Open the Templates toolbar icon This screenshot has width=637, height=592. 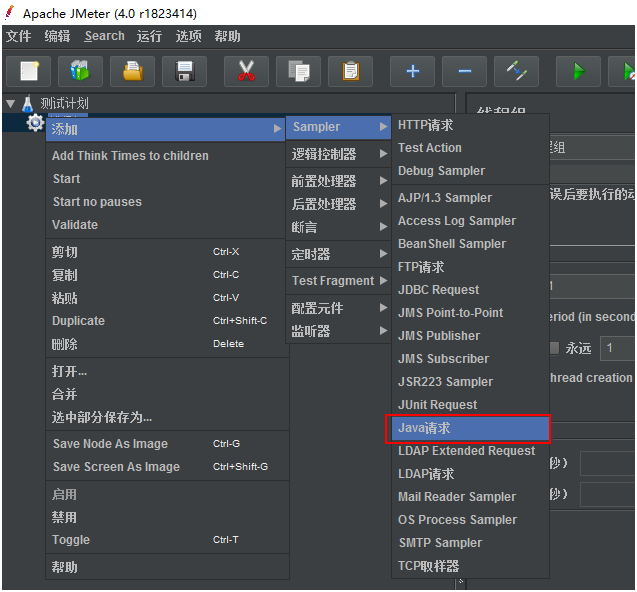[80, 72]
